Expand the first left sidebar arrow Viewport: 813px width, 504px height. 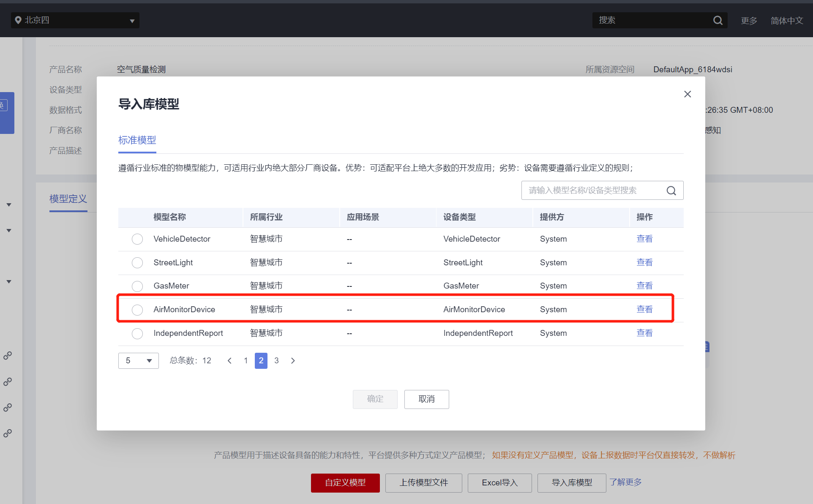pyautogui.click(x=8, y=205)
